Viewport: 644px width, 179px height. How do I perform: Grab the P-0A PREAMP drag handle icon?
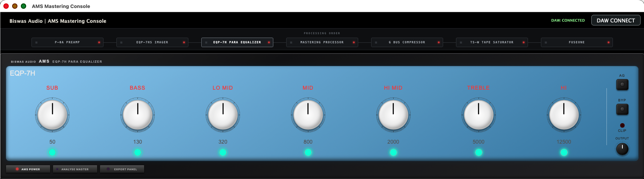coord(36,42)
